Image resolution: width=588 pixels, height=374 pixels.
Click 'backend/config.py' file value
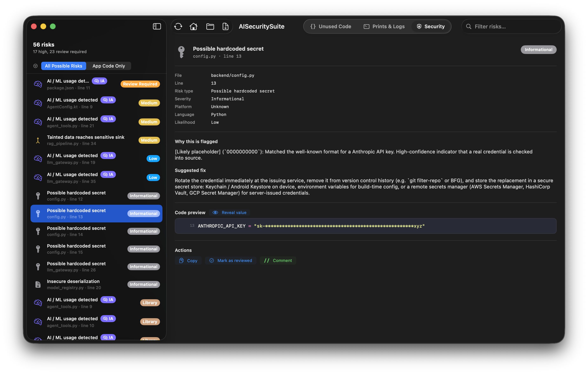tap(233, 75)
